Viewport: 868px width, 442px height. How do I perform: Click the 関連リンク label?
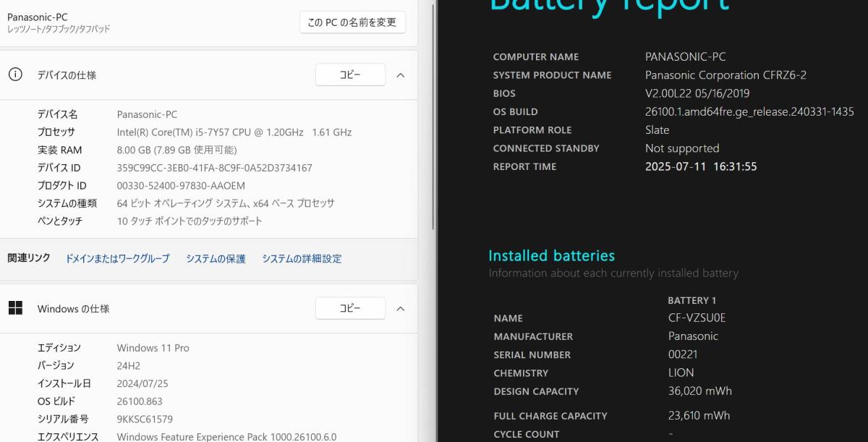(29, 258)
